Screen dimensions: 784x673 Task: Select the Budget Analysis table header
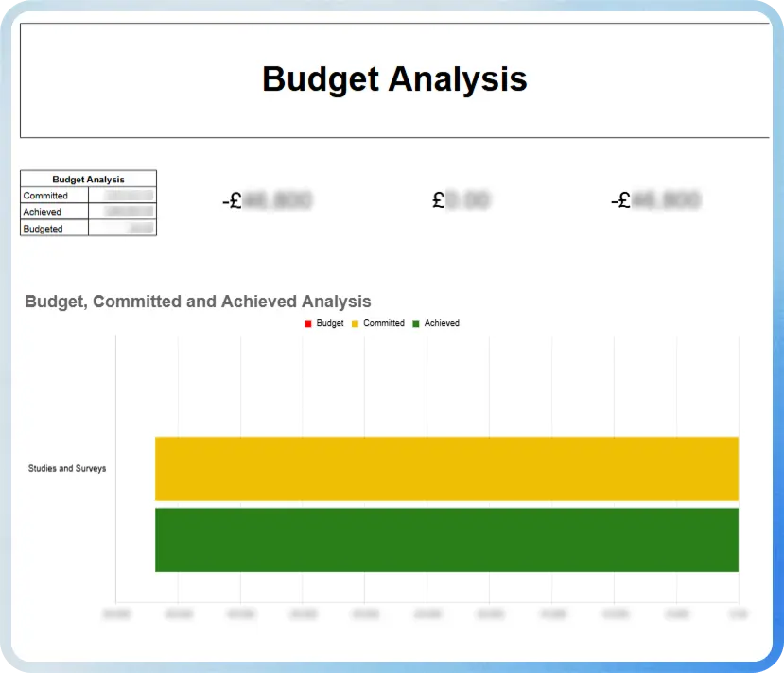pyautogui.click(x=89, y=179)
